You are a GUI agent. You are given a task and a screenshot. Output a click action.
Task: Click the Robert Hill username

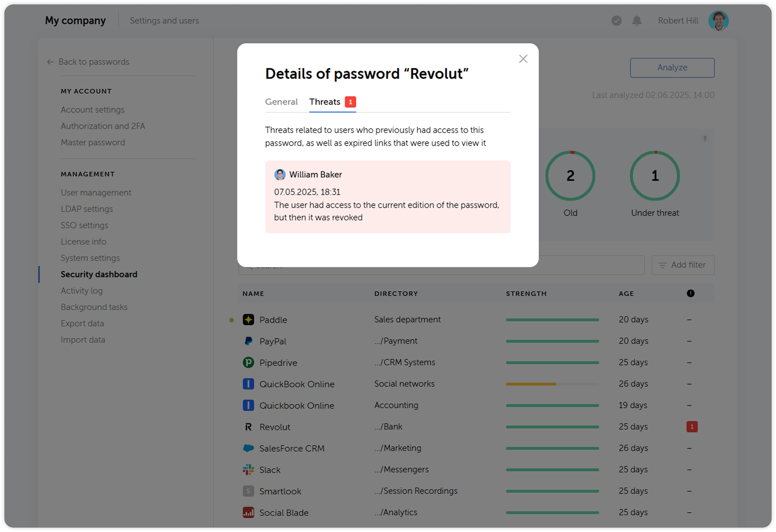point(678,20)
